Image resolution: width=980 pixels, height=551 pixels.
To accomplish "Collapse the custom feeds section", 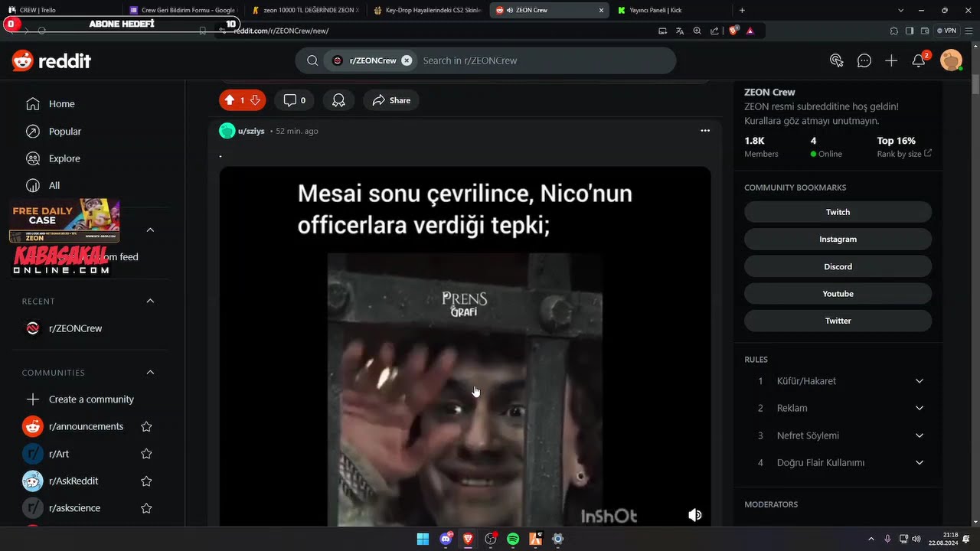I will click(x=150, y=230).
